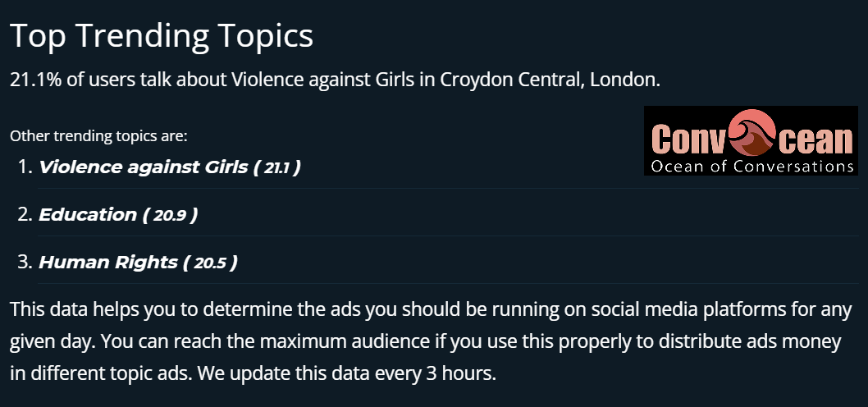Click the Top Trending Topics heading
Image resolution: width=868 pixels, height=407 pixels.
click(162, 35)
